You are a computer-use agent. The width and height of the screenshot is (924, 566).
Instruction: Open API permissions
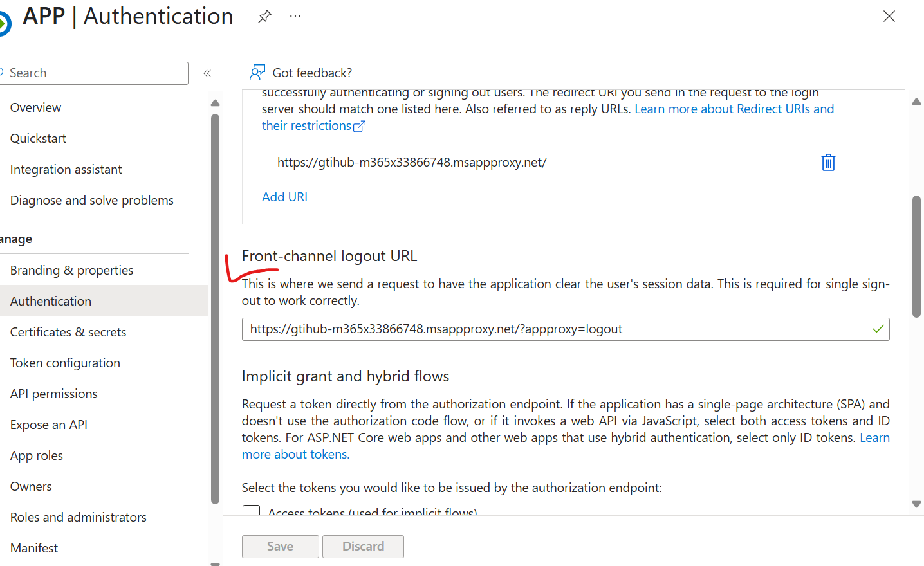[x=53, y=393]
